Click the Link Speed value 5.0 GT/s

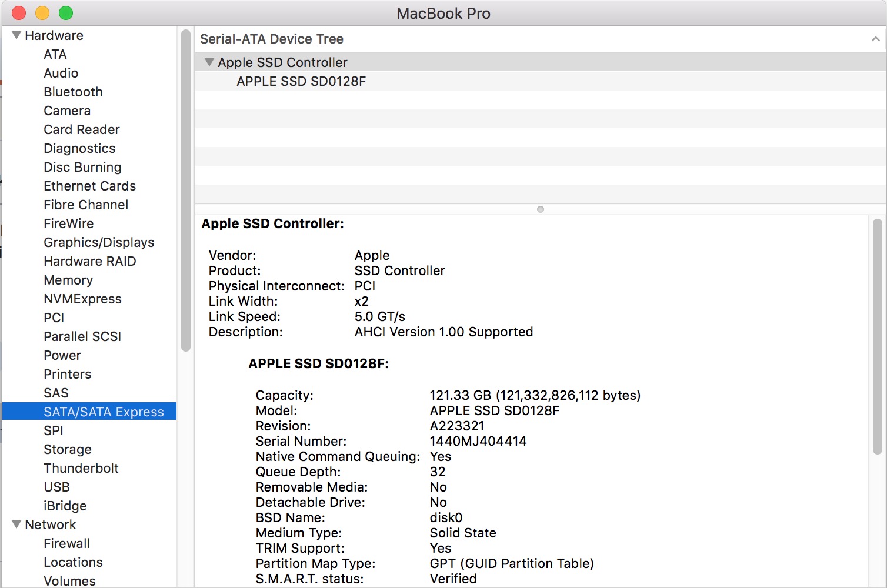click(379, 316)
